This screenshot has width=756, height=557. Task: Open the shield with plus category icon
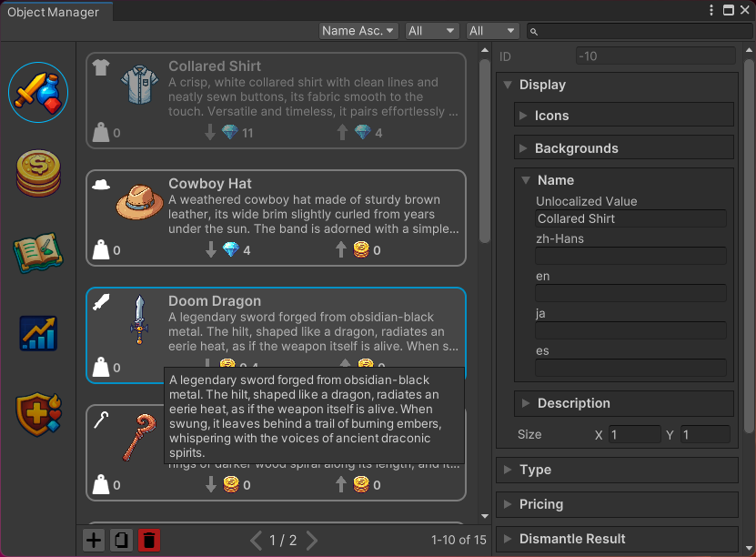[x=38, y=413]
